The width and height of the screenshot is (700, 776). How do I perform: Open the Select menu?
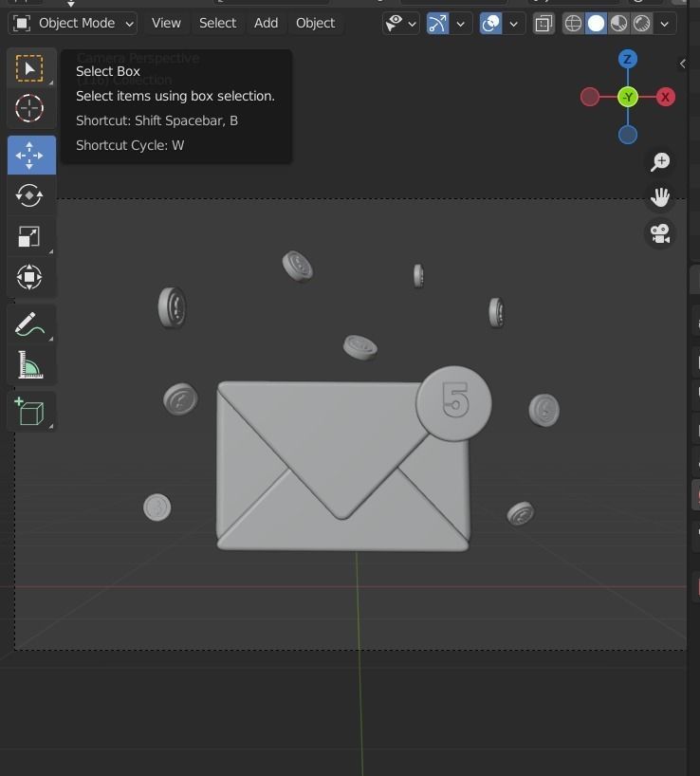coord(217,24)
